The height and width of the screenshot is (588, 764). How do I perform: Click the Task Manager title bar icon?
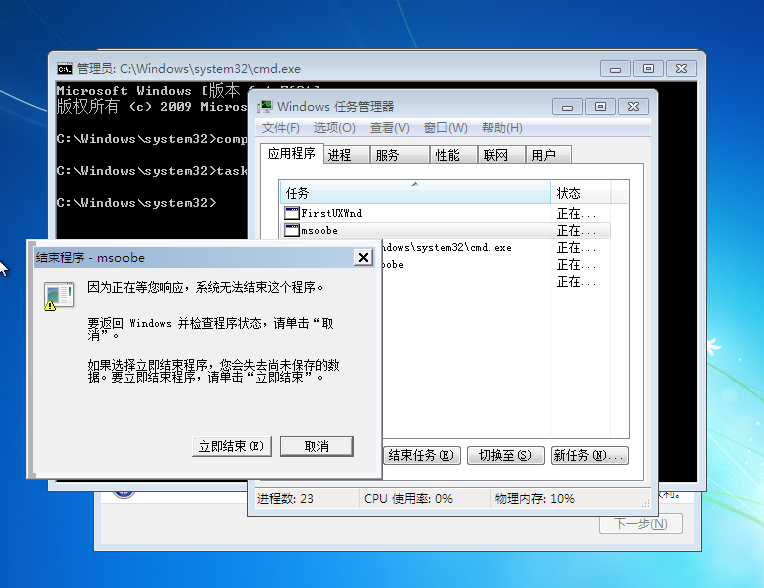click(265, 106)
